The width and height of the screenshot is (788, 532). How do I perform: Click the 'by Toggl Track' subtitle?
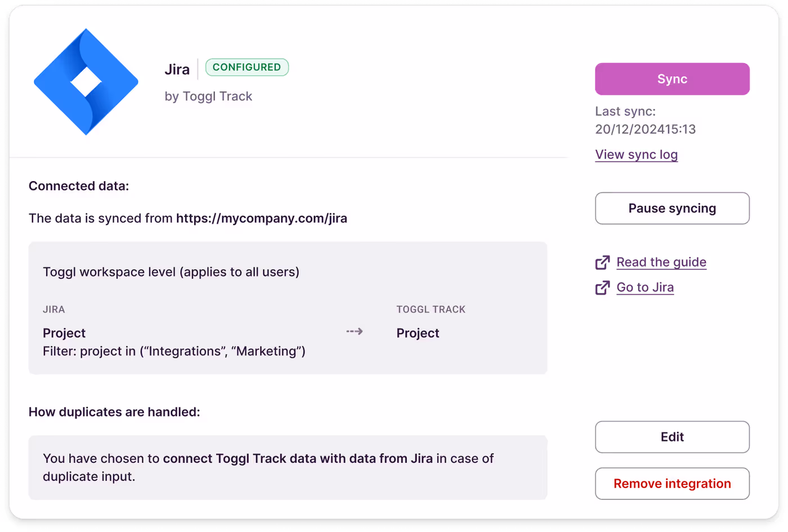208,97
